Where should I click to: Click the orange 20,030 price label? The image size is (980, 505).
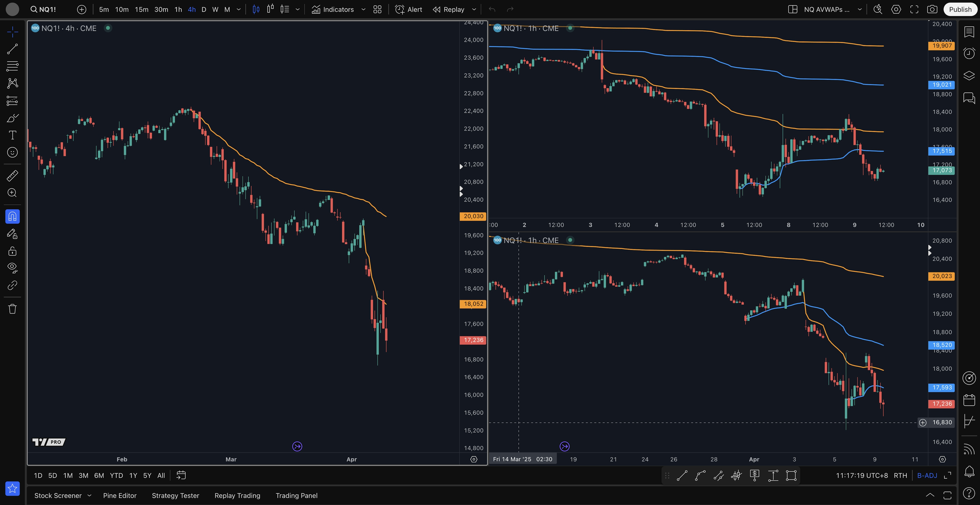(x=473, y=216)
